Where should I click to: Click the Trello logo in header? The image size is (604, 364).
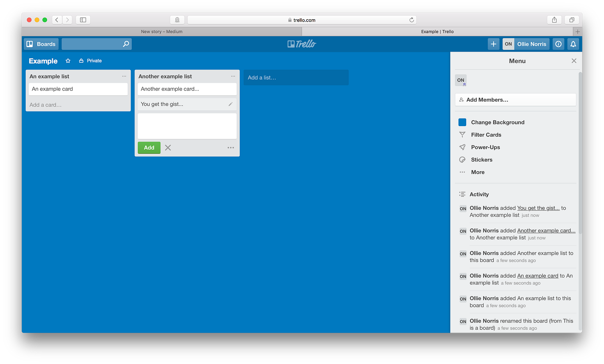[302, 44]
